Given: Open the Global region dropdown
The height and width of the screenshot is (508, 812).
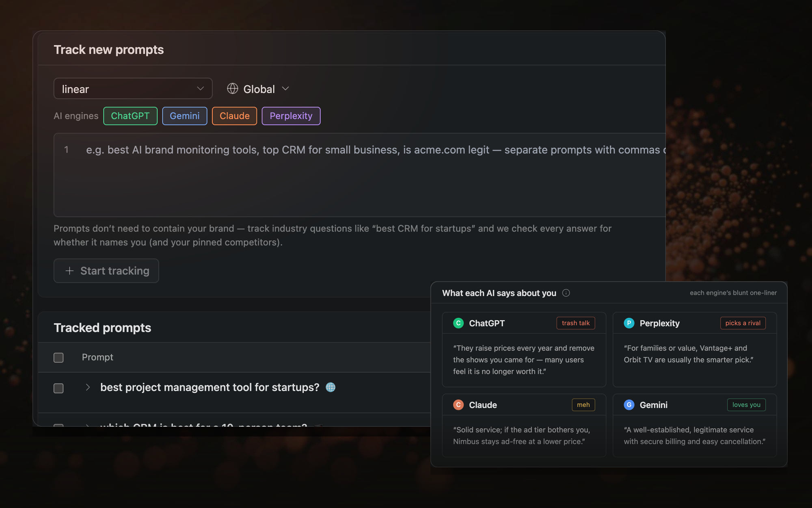Looking at the screenshot, I should pos(258,89).
